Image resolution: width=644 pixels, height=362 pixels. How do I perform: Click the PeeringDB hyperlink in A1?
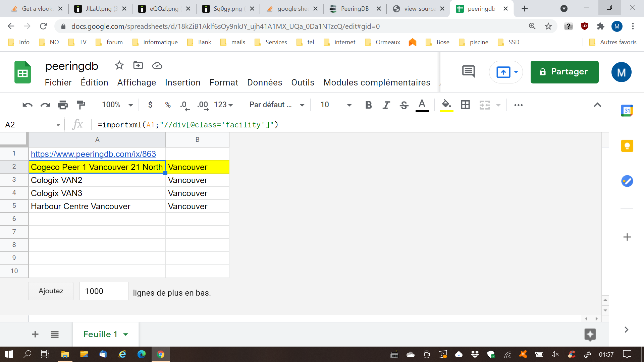coord(93,154)
